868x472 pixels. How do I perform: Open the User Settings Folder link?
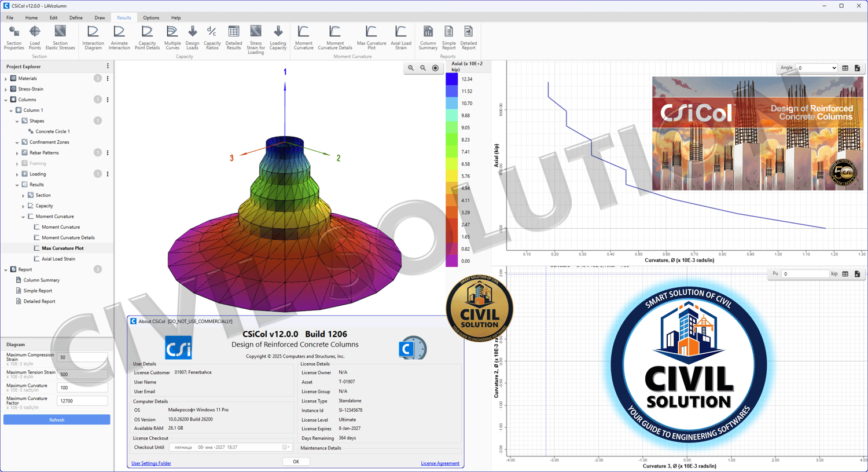click(151, 463)
